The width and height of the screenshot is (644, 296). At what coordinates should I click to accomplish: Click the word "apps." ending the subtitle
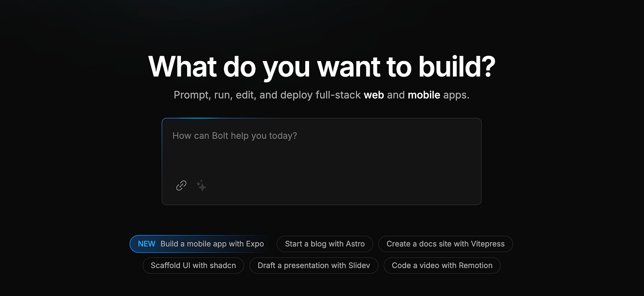click(x=456, y=96)
